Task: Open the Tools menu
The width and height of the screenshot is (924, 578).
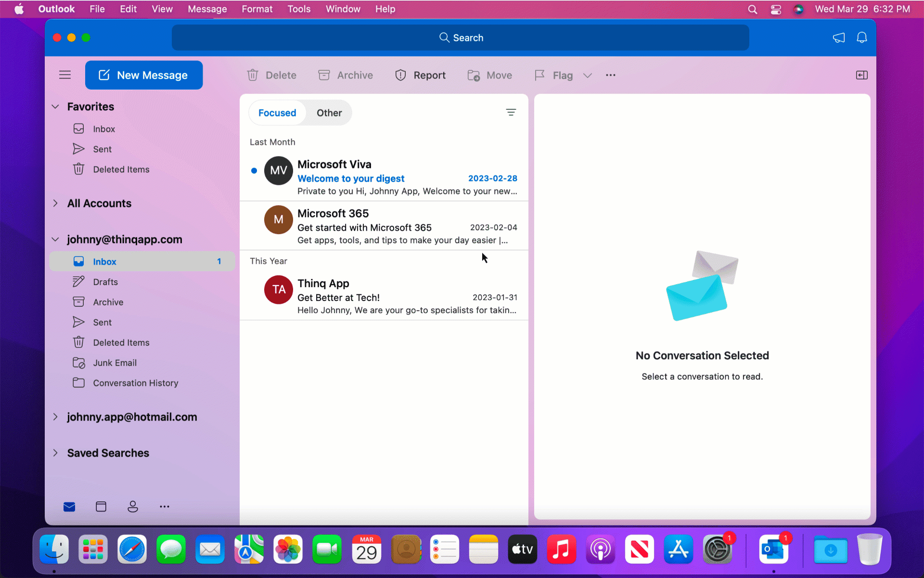Action: point(299,9)
